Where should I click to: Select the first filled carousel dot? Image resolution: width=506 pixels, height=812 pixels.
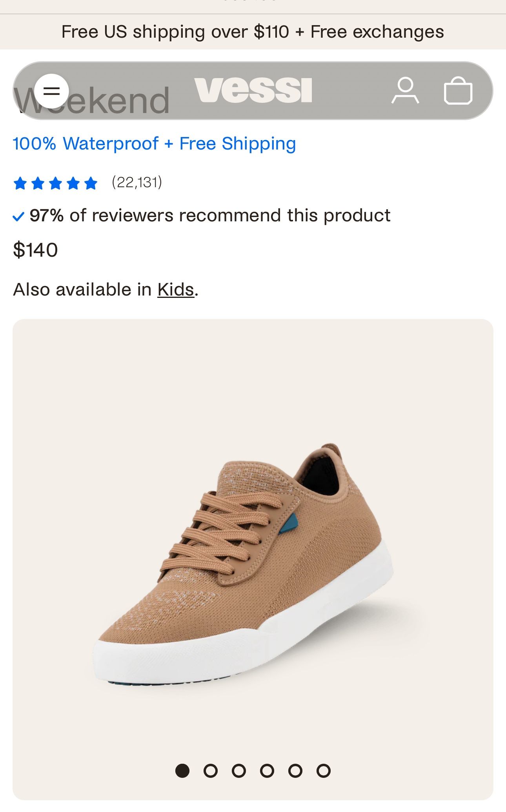pyautogui.click(x=182, y=770)
